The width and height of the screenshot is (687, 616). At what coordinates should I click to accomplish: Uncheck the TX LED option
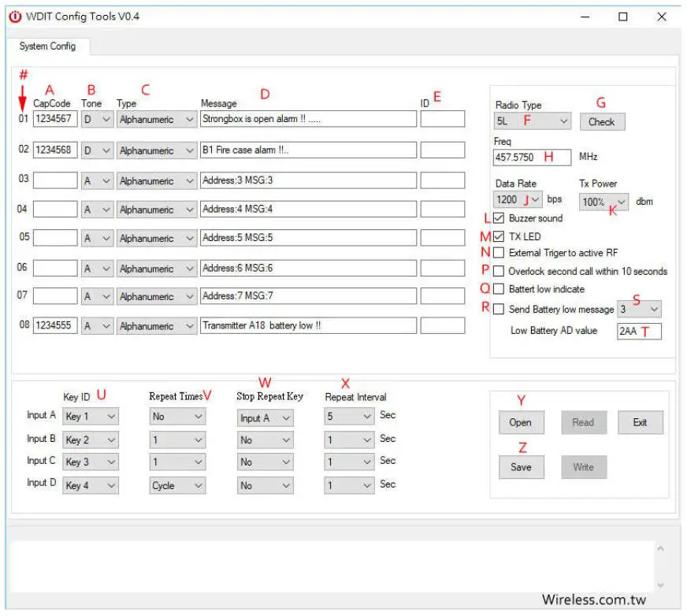point(499,236)
